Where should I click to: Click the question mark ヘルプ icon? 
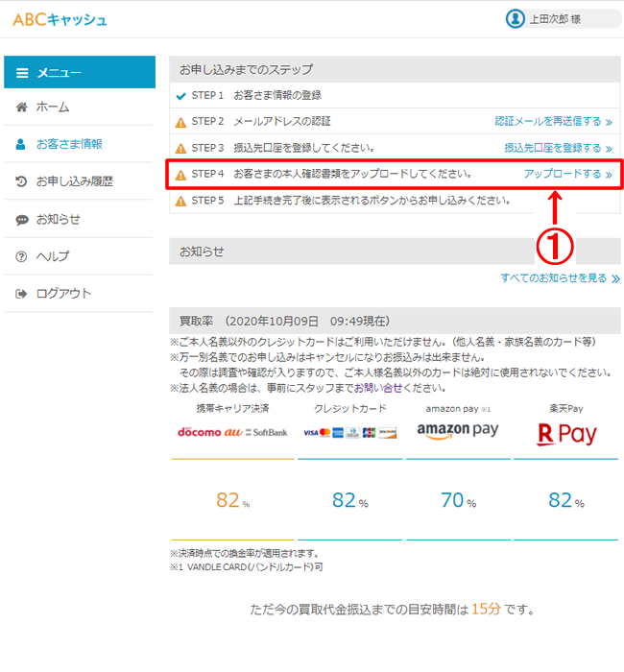22,256
